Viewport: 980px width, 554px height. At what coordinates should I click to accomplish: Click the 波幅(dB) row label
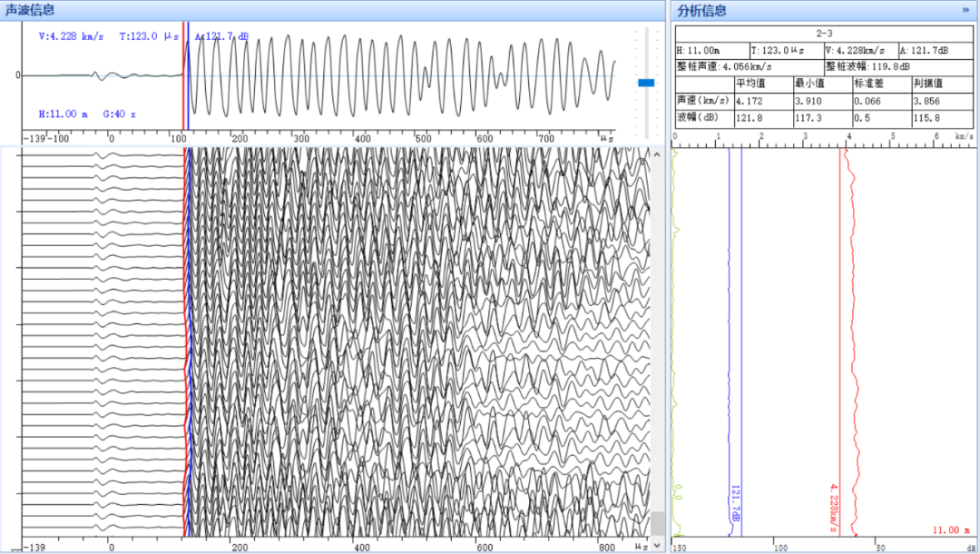704,117
